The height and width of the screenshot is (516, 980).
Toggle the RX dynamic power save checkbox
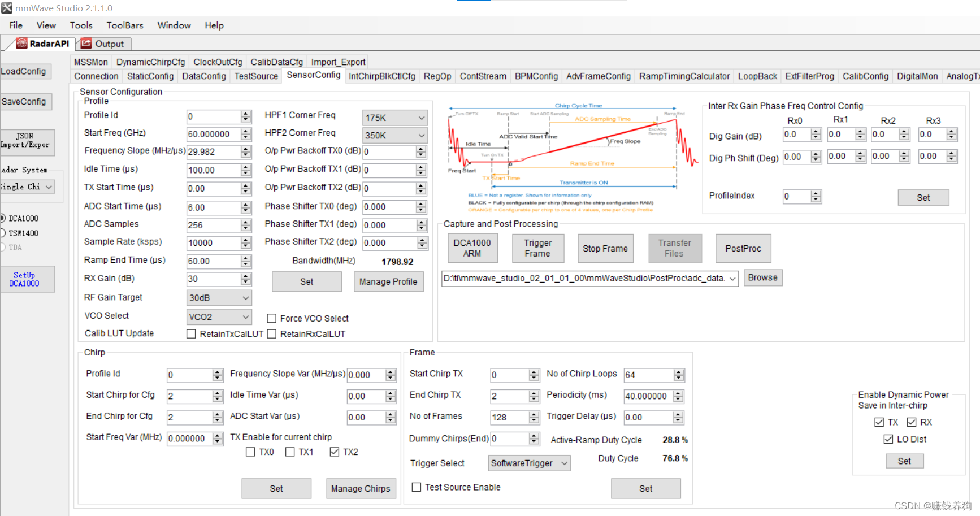click(x=912, y=422)
